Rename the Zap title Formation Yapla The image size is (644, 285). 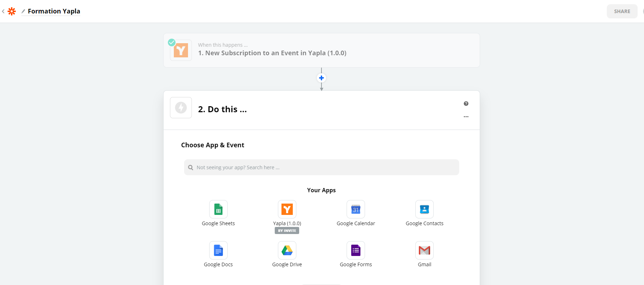click(54, 11)
